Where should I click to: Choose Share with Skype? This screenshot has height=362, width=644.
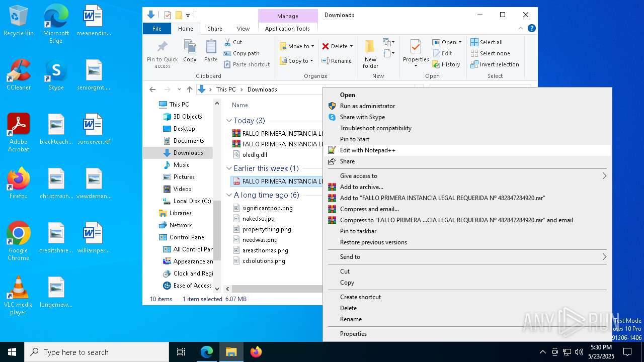pos(467,117)
